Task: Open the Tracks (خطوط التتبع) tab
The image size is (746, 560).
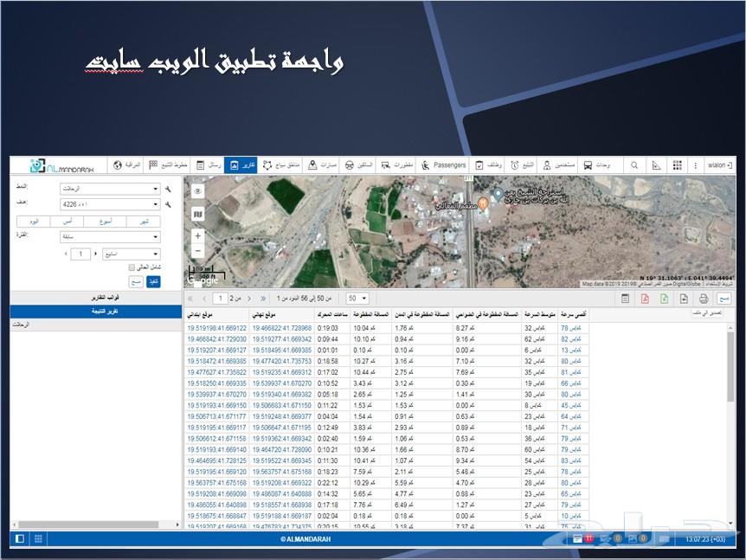Action: tap(168, 165)
